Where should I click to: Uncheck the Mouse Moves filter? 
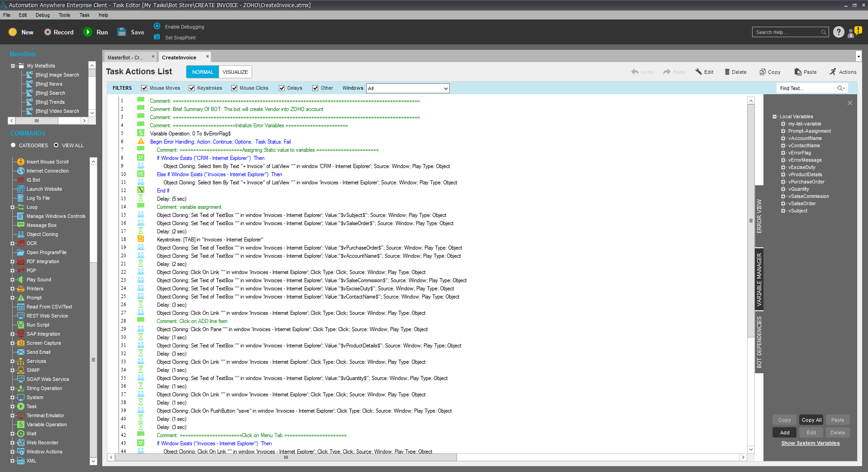[144, 88]
